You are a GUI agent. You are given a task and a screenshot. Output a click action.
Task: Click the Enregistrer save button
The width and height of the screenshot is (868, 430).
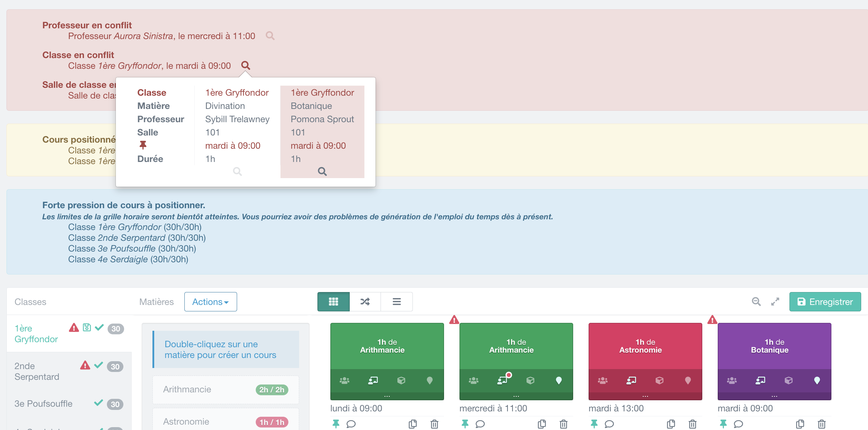825,302
